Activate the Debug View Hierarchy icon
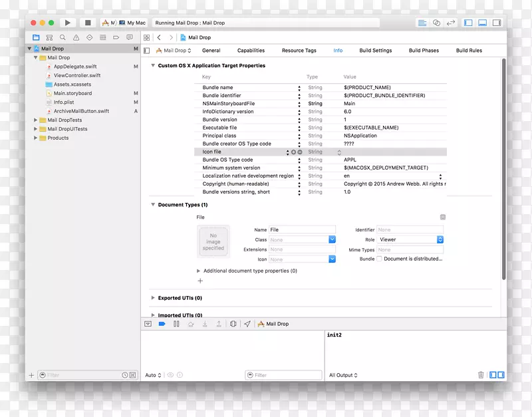Screen dimensions: 532x417 [x=233, y=324]
